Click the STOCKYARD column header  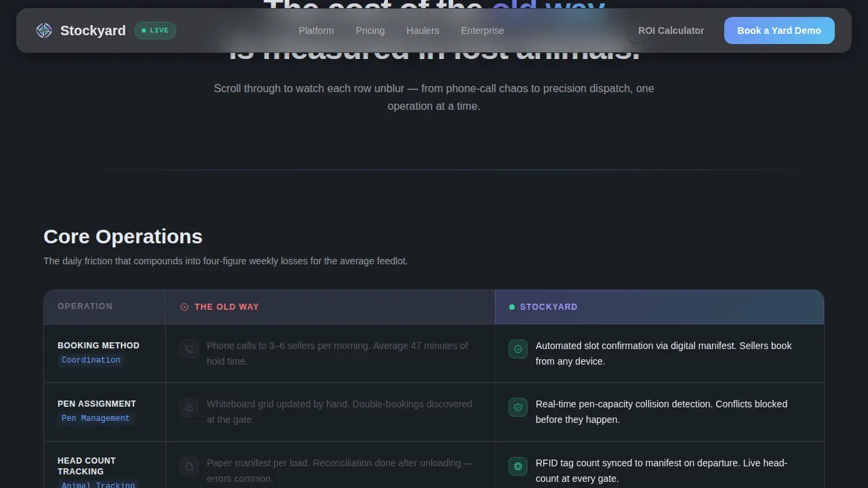549,307
